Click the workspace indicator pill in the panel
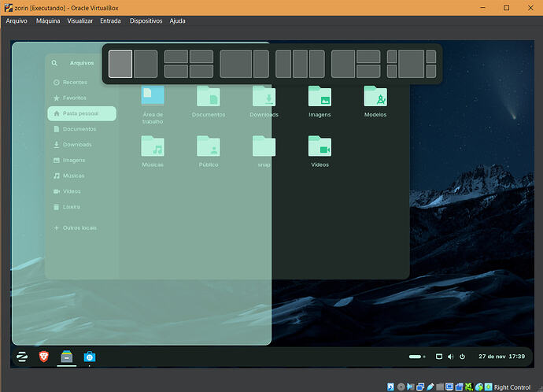This screenshot has width=543, height=392. pos(416,357)
